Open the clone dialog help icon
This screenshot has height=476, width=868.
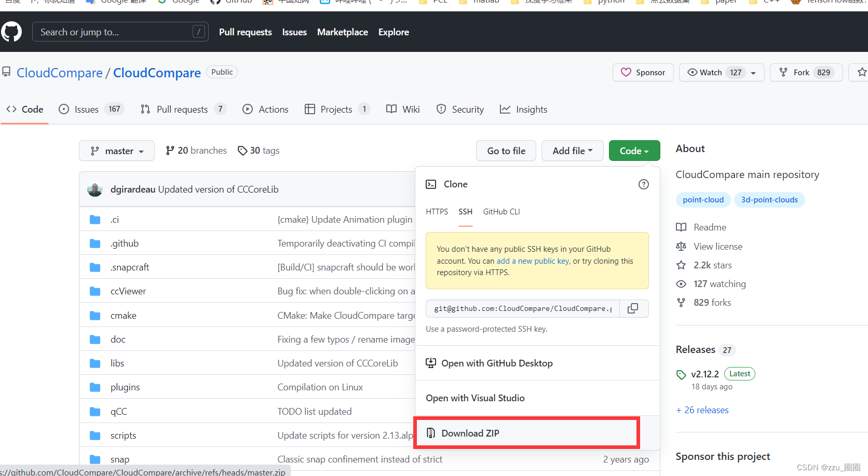click(x=643, y=184)
